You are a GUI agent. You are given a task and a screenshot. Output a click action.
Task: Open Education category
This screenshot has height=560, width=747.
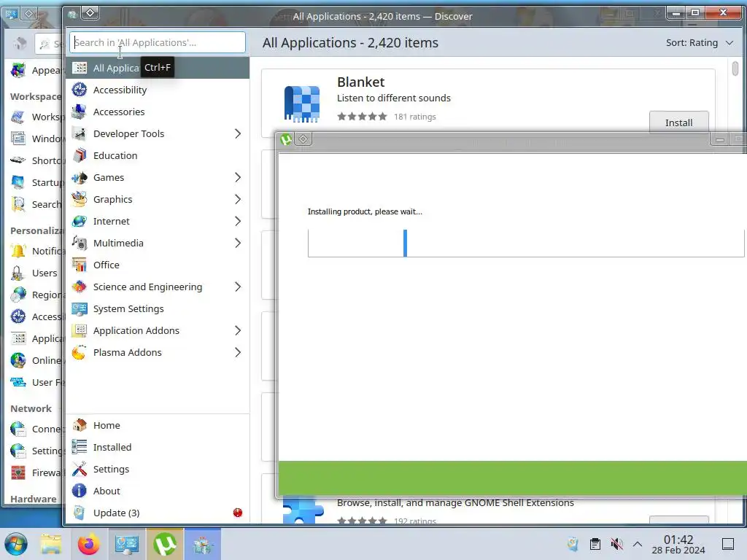click(158, 156)
